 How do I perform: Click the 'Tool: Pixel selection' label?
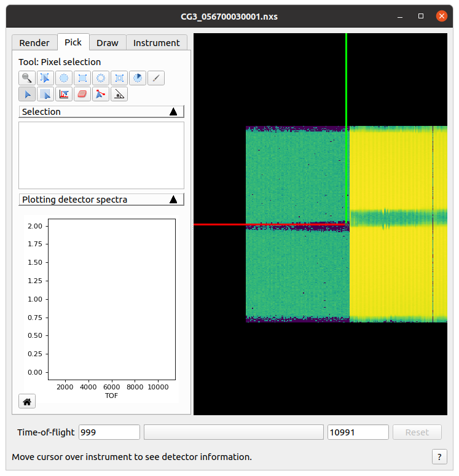(60, 62)
